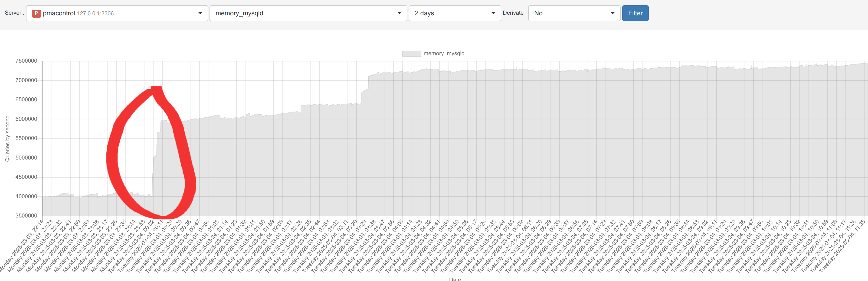Click the memory_mysqld dropdown caret arrow

(x=399, y=13)
